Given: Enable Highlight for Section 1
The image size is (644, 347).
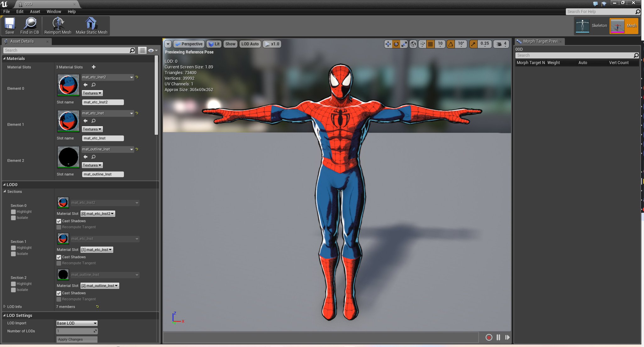Looking at the screenshot, I should [13, 248].
